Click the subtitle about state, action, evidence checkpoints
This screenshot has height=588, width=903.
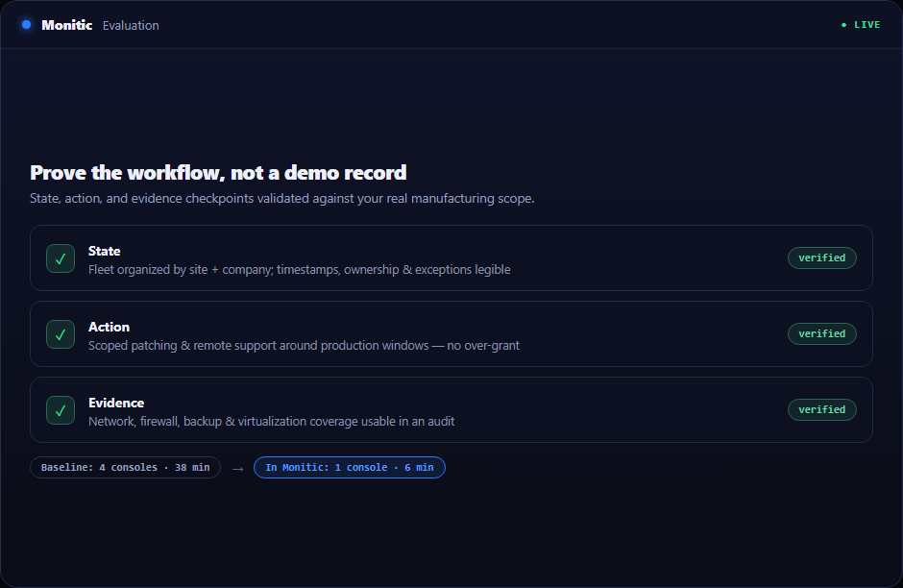[282, 199]
